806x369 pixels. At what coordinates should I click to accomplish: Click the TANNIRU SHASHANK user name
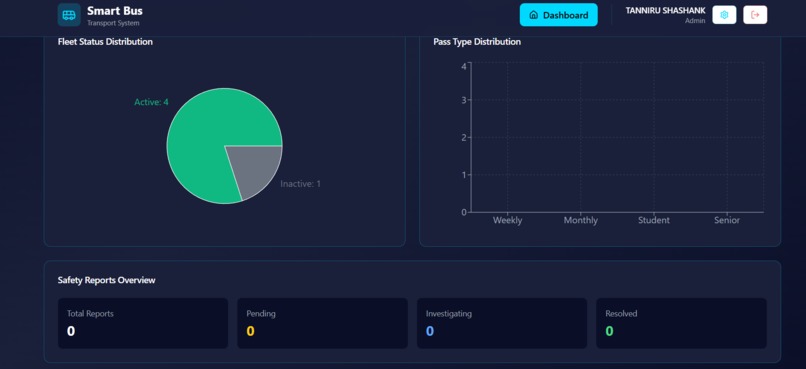point(665,11)
